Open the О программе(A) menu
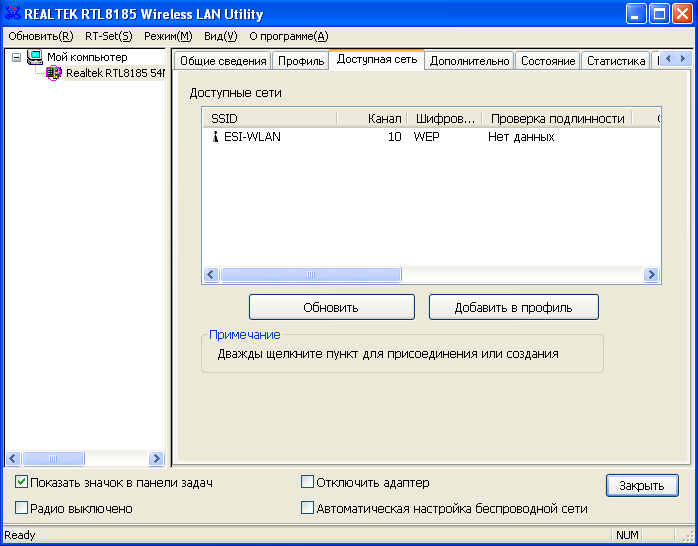698x546 pixels. (288, 36)
